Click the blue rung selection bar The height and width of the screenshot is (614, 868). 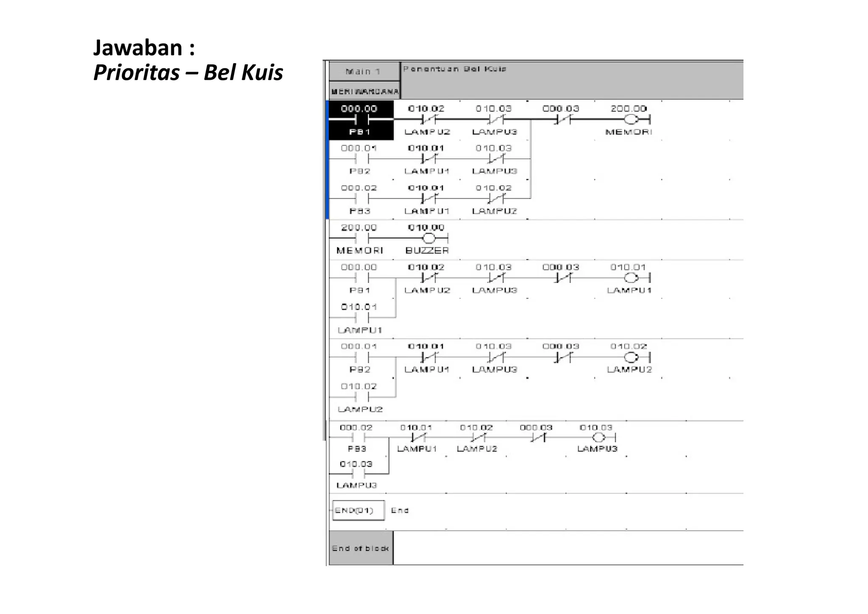[x=327, y=160]
